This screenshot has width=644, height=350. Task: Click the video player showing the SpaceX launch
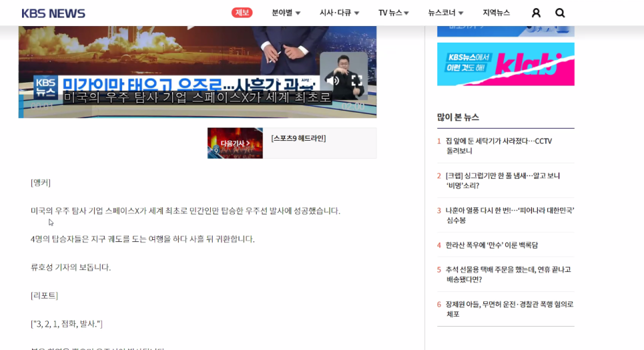coord(197,72)
